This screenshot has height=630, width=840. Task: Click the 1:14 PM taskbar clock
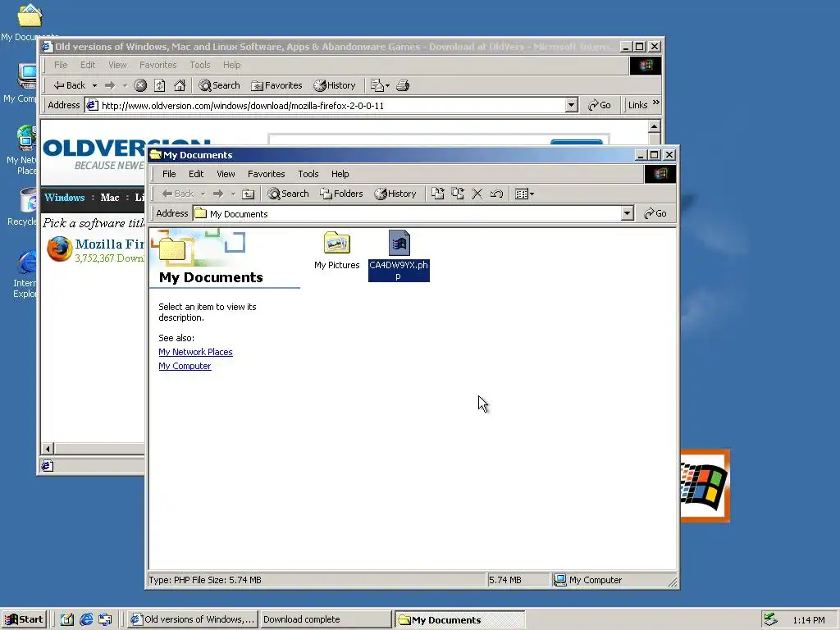808,620
